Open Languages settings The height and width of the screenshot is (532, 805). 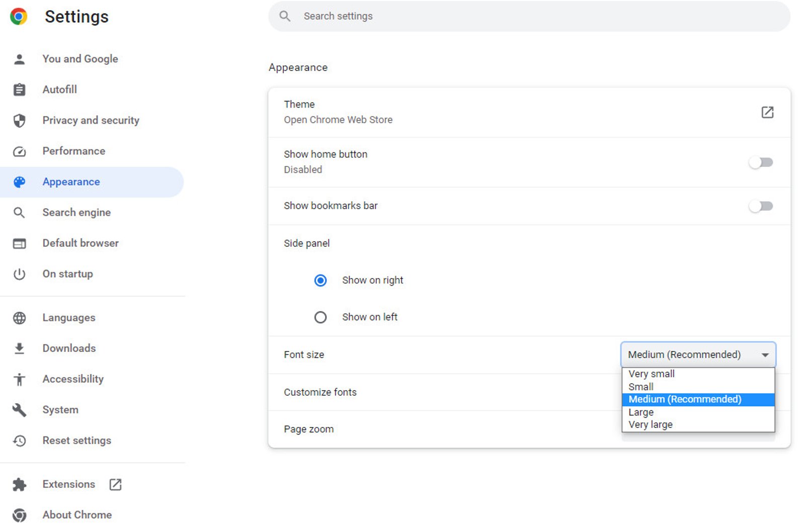click(92, 318)
